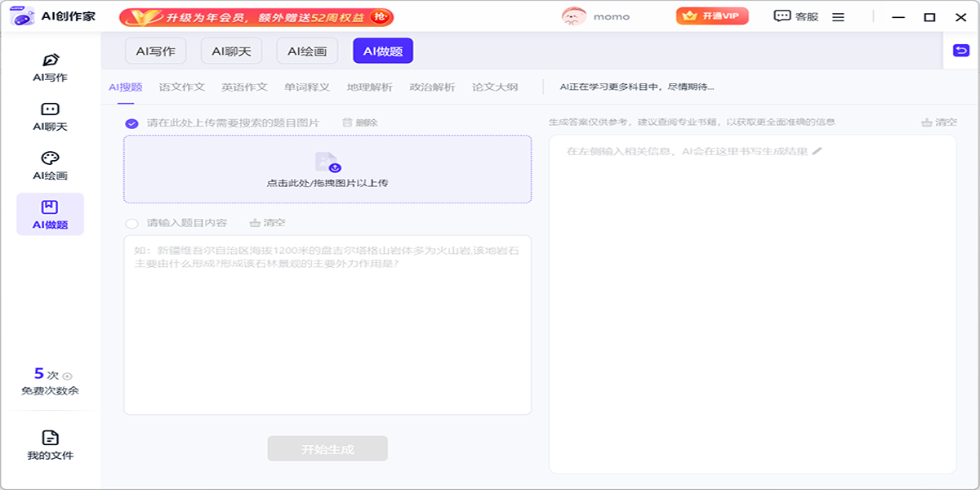Click the upload file icon in the drop zone
The height and width of the screenshot is (490, 980).
pos(327,162)
